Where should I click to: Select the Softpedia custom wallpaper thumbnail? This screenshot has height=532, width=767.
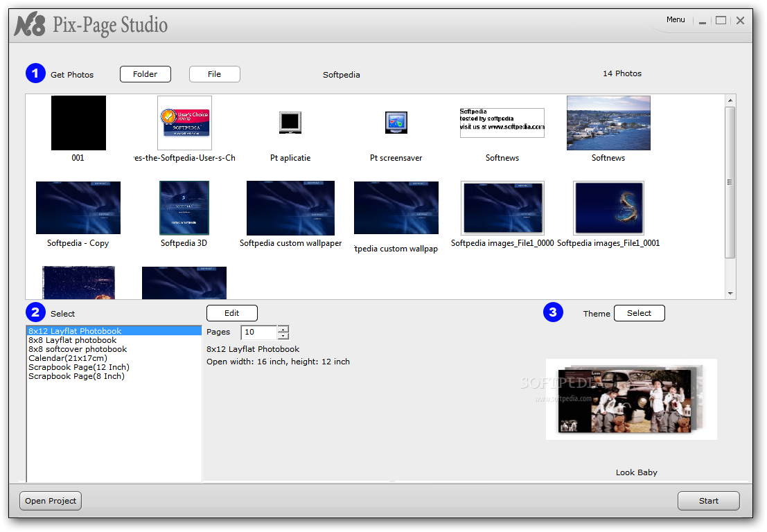coord(290,208)
